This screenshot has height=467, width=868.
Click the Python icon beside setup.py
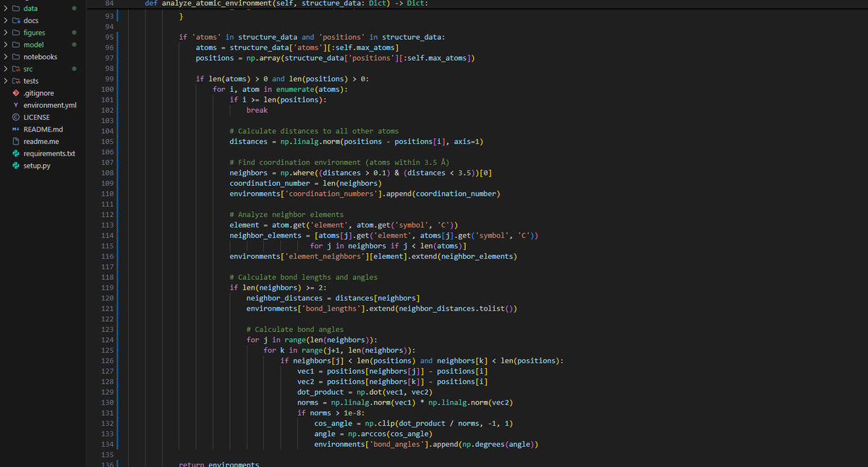16,165
